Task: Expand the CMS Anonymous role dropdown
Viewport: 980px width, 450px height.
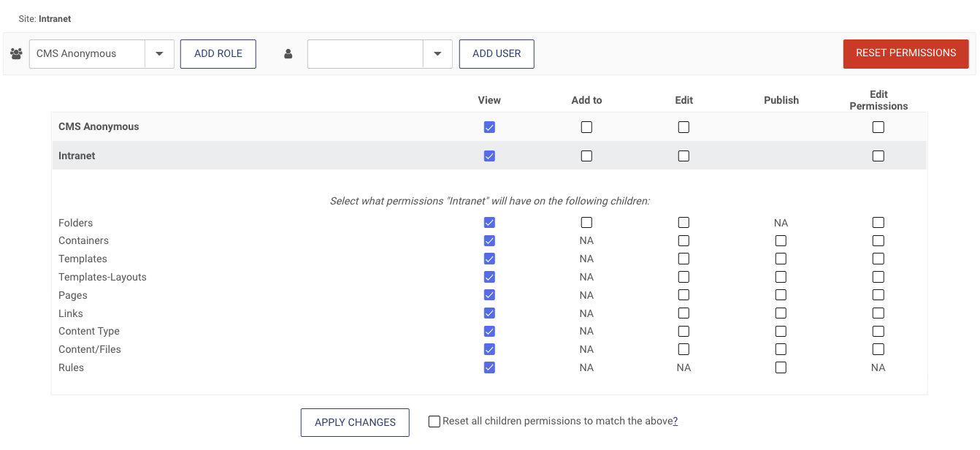Action: tap(159, 53)
